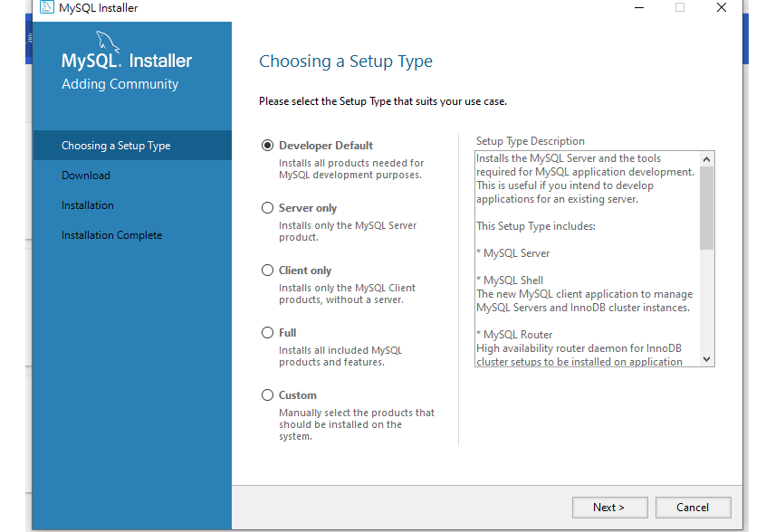Click the 'Setup Type Description' label
The width and height of the screenshot is (775, 532).
click(x=531, y=141)
